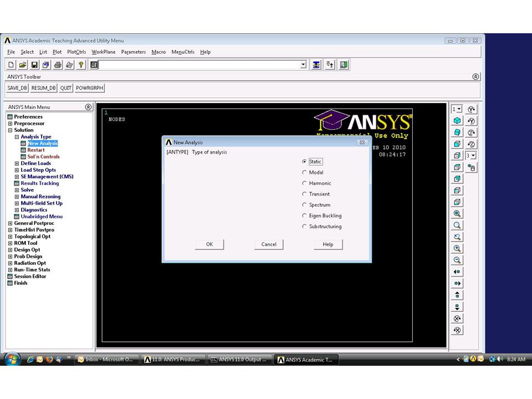The width and height of the screenshot is (532, 399).
Task: Open the Pan-Zoom-Rotate toolbar icon
Action: (x=46, y=65)
